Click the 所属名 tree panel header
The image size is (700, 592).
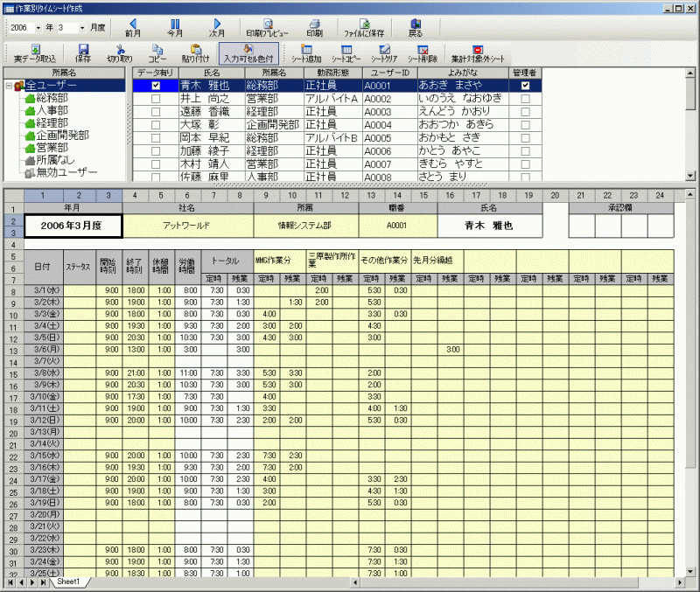(64, 73)
